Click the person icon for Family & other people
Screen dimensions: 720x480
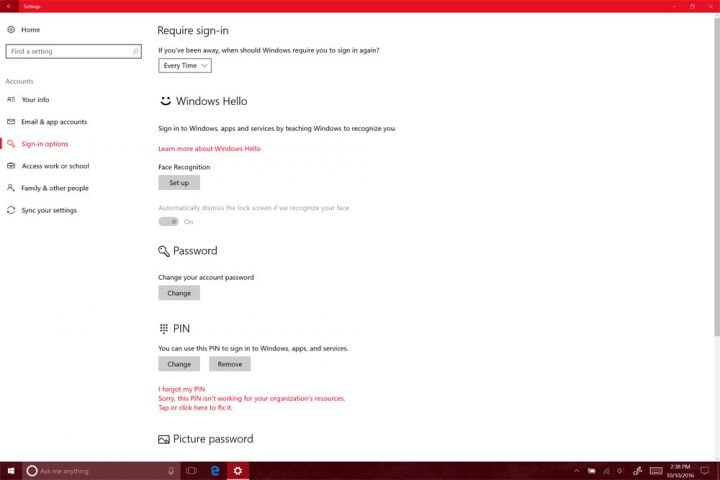tap(11, 188)
